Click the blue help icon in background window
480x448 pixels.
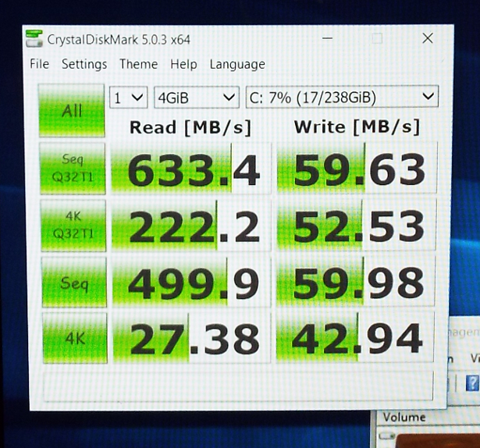472,383
